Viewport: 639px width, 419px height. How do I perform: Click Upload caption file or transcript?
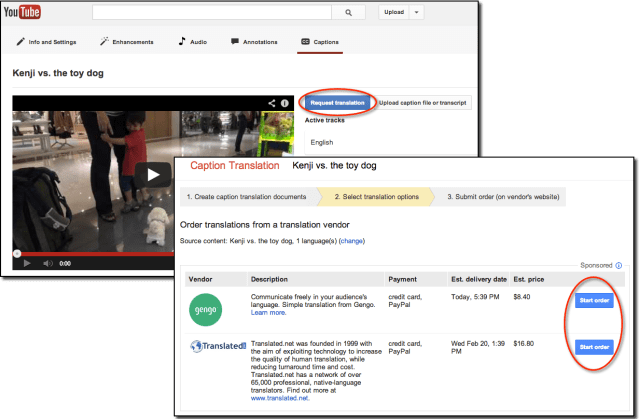point(424,103)
